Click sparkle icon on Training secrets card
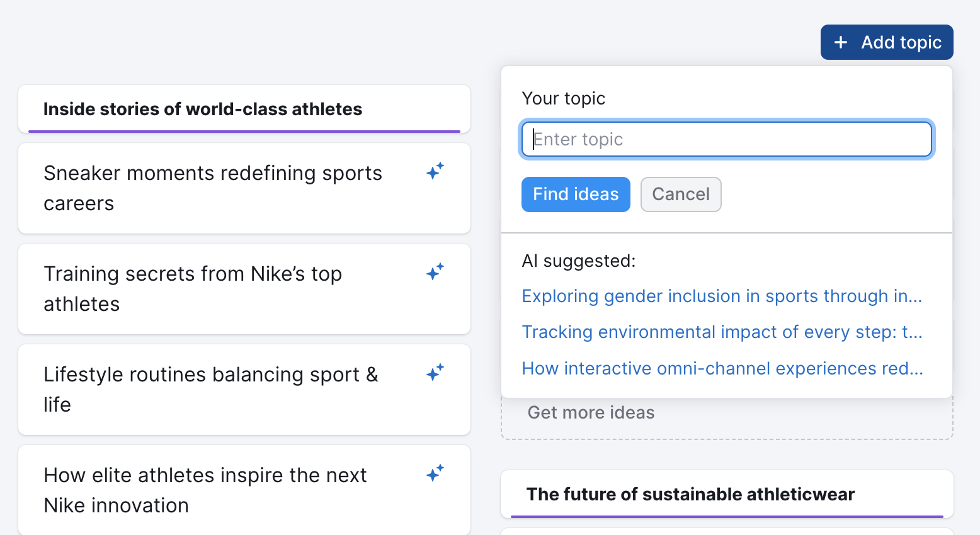The image size is (980, 535). 435,271
